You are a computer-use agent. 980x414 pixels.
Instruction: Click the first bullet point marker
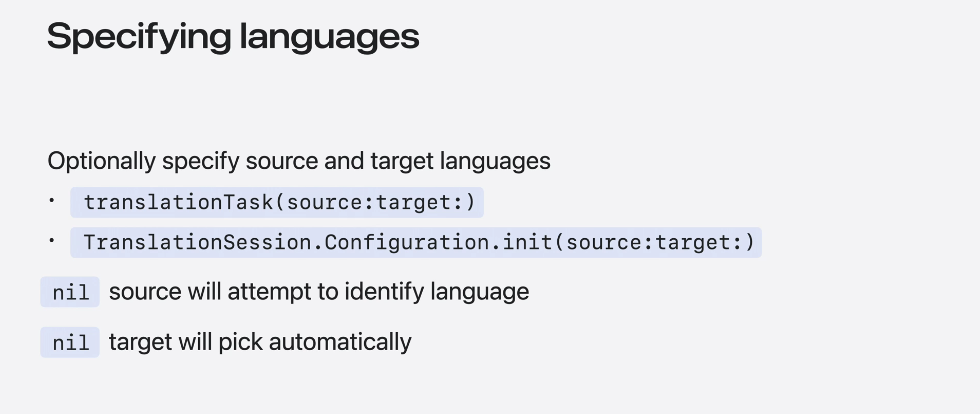tap(52, 201)
